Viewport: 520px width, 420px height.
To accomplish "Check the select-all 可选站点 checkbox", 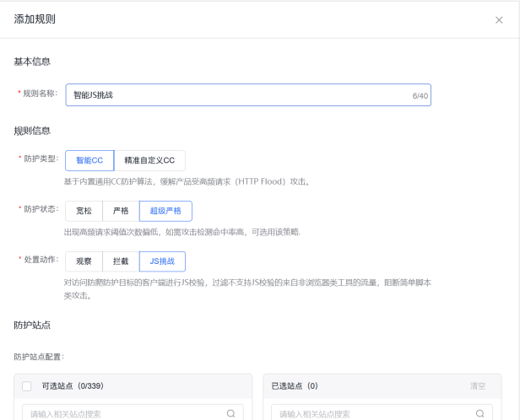I will 26,386.
